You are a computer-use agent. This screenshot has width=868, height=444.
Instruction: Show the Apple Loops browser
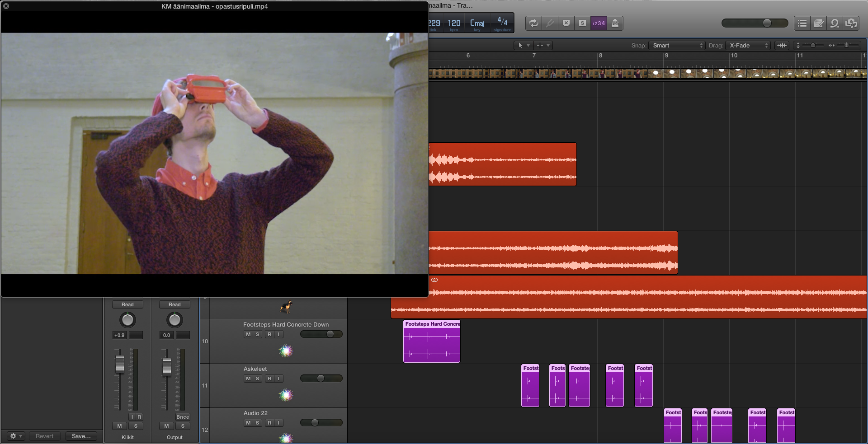click(835, 23)
